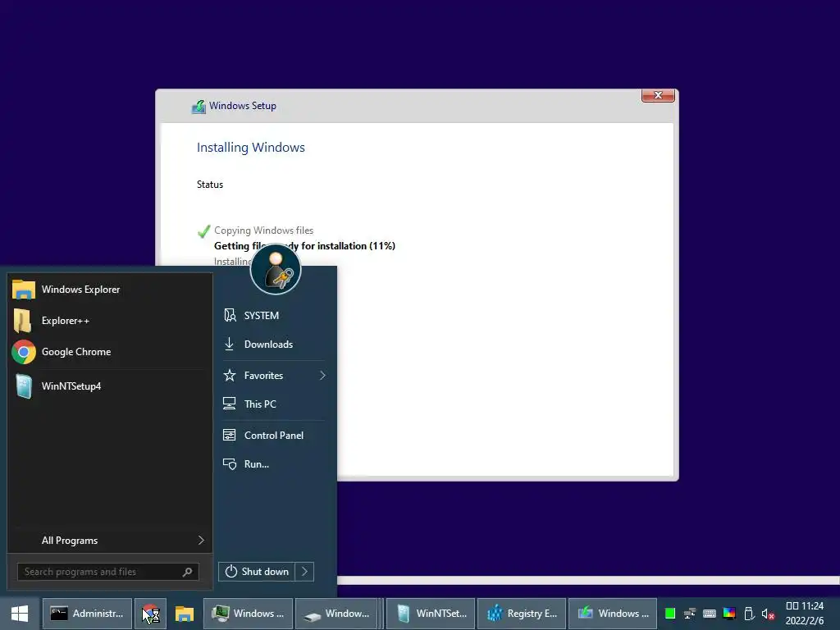
Task: Launch Google Chrome from Start menu
Action: [x=110, y=352]
